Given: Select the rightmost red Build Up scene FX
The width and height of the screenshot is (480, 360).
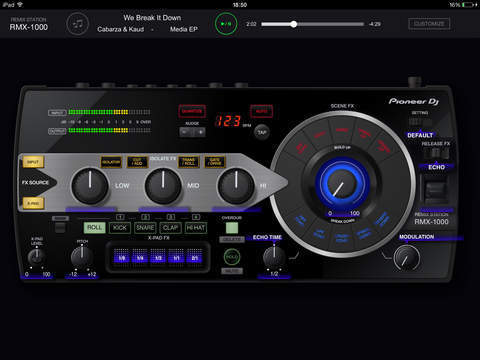Looking at the screenshot, I should (x=383, y=147).
